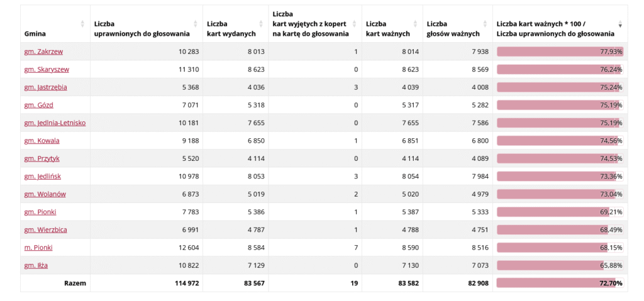Open the gm. Zakrzew link
The image size is (644, 301).
click(x=43, y=52)
